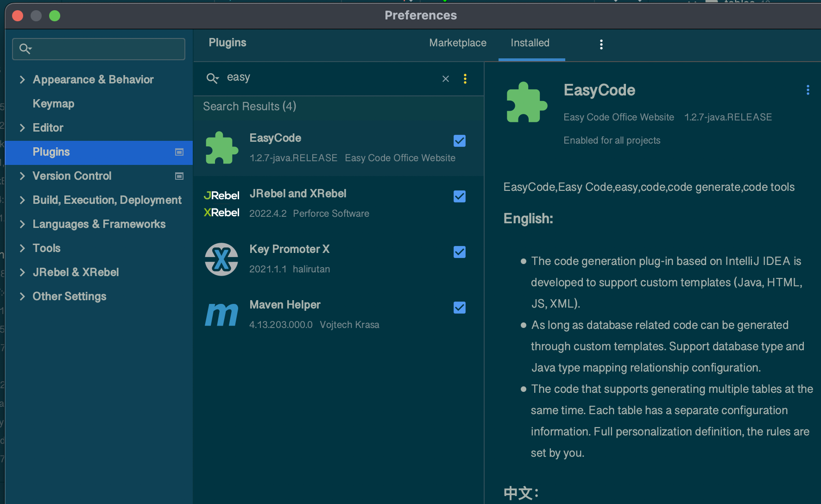Select JRebel and XRebel plugin entry
The width and height of the screenshot is (821, 504).
(x=339, y=204)
